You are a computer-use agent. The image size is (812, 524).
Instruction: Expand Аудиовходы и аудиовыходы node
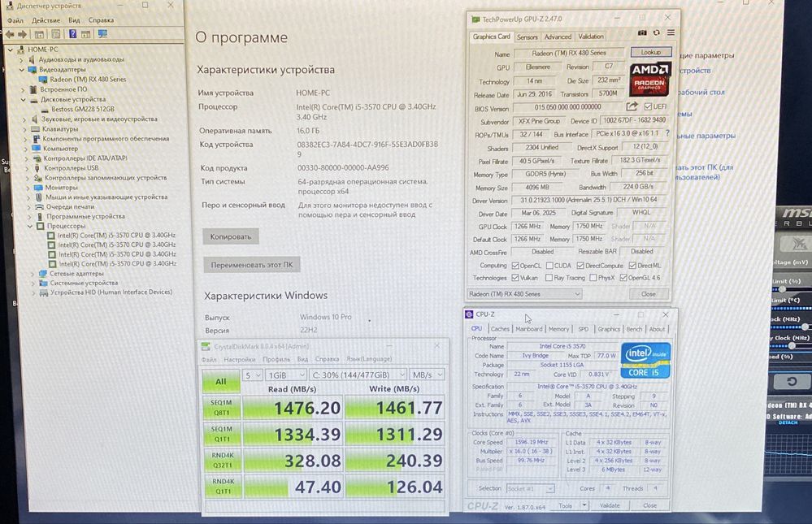click(x=21, y=59)
